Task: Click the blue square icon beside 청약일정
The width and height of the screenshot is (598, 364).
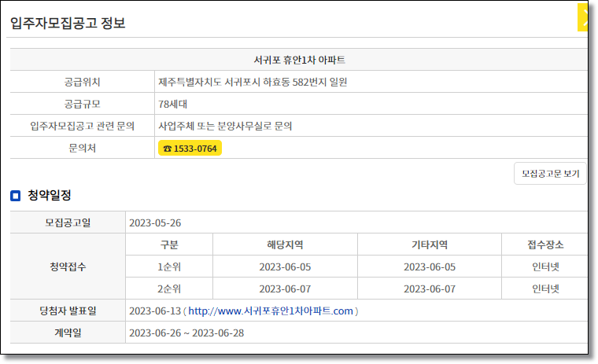Action: click(x=15, y=196)
